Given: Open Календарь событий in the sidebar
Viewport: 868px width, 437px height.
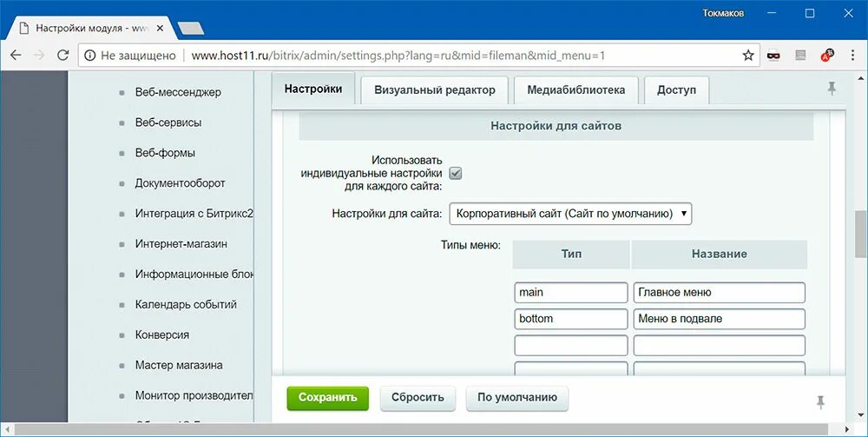Looking at the screenshot, I should [186, 305].
